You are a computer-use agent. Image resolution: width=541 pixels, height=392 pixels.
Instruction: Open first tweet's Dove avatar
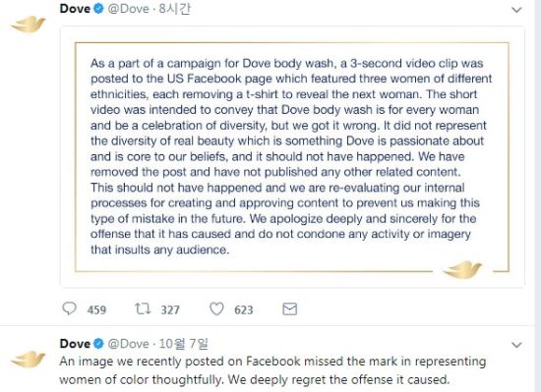pos(28,25)
